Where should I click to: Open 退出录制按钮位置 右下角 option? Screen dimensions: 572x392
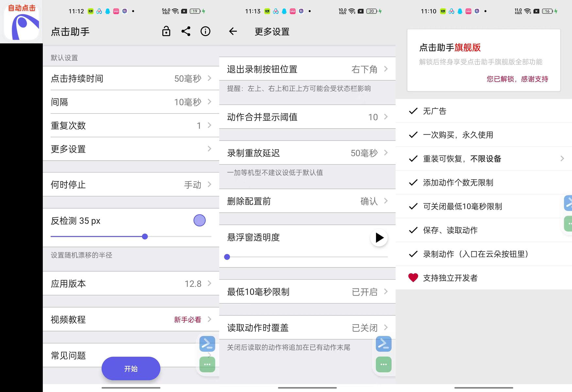pyautogui.click(x=307, y=69)
